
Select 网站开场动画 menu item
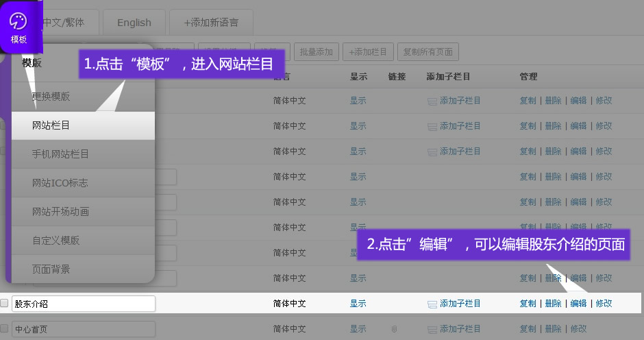point(82,212)
